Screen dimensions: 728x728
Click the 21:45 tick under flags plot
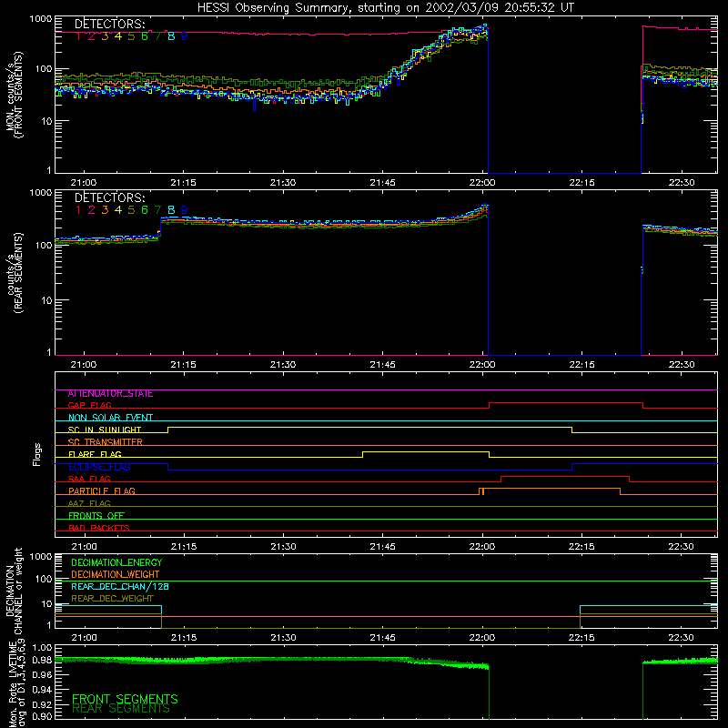[x=382, y=547]
